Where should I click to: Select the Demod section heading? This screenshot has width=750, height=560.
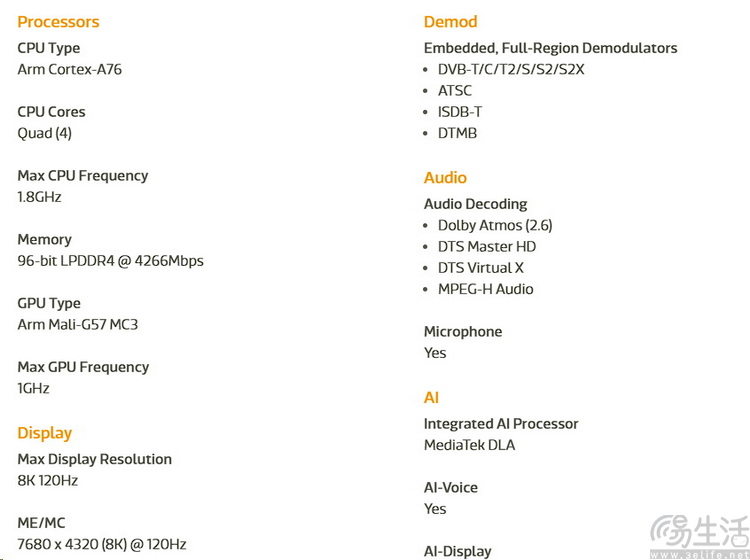(450, 22)
